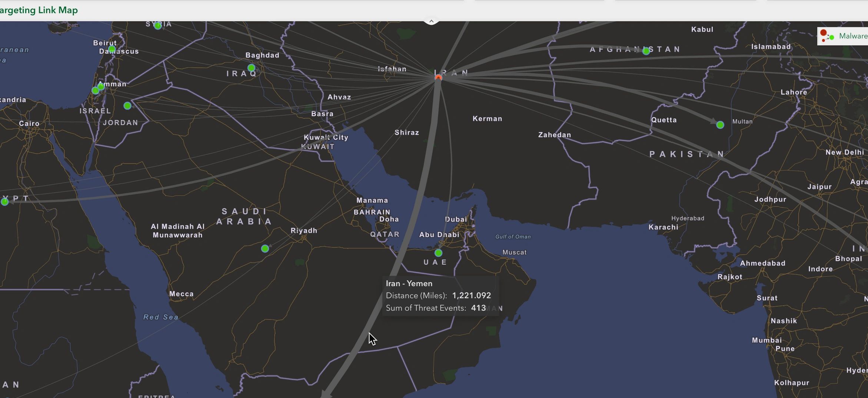The image size is (868, 398).
Task: Click the green node above UAE label
Action: [x=438, y=253]
